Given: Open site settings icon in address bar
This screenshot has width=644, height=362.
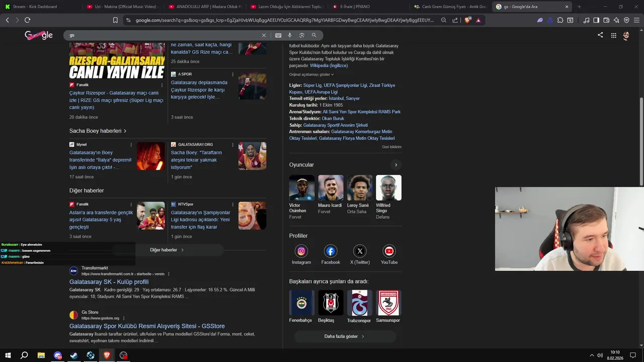Looking at the screenshot, I should (128, 20).
